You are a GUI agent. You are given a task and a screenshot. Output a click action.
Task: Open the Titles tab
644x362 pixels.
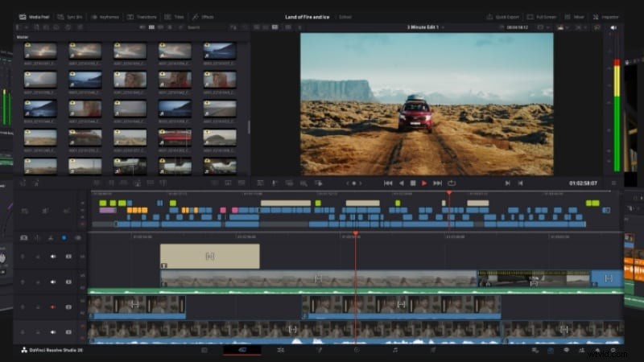point(174,17)
